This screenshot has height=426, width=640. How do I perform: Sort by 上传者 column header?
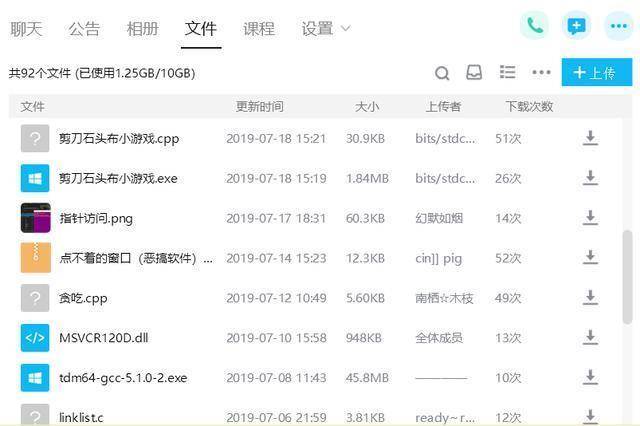[443, 106]
